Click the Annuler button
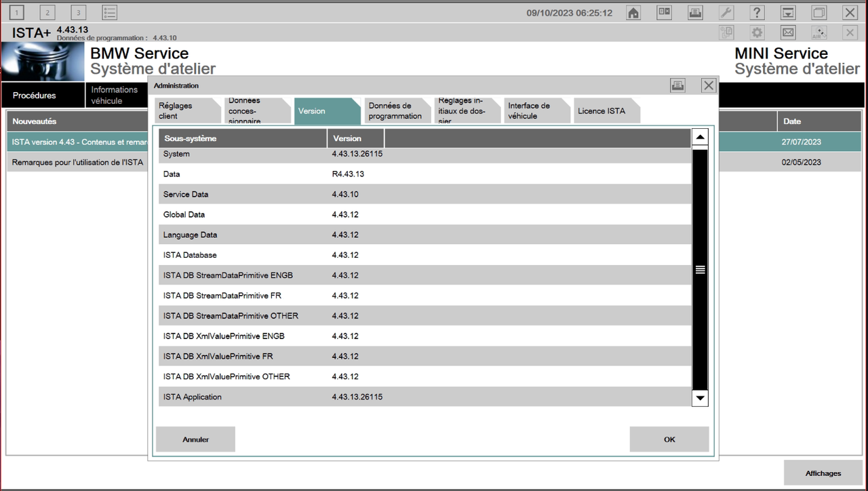868x491 pixels. 195,439
